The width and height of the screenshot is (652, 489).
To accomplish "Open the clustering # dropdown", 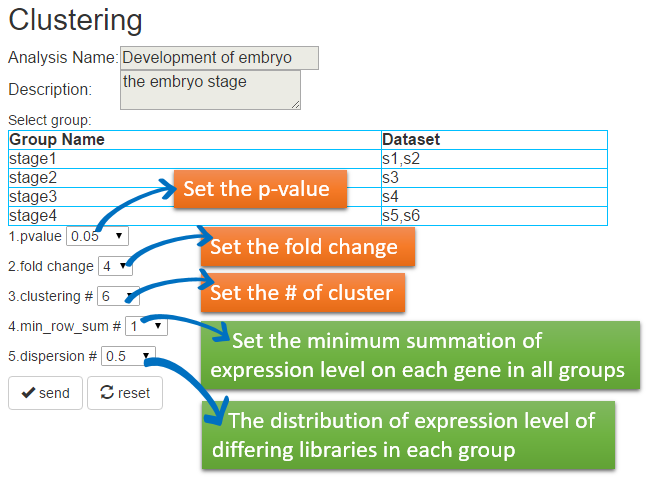I will click(118, 296).
